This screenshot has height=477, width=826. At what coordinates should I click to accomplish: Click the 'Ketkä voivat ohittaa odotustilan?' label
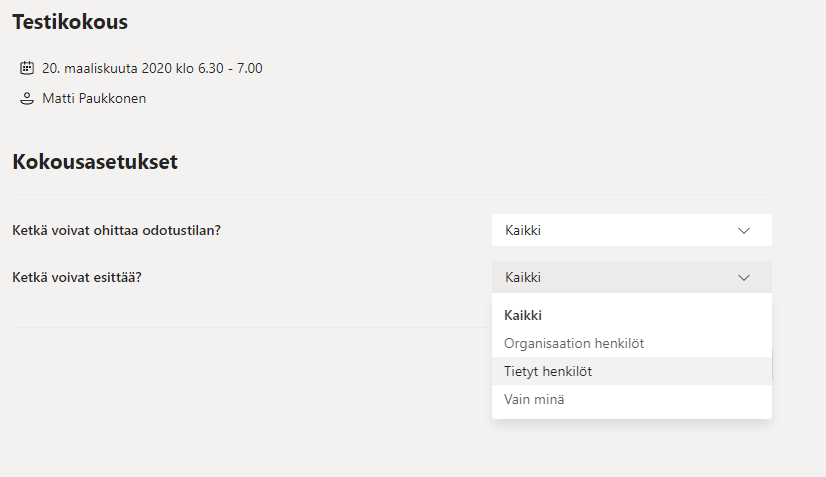tap(116, 230)
